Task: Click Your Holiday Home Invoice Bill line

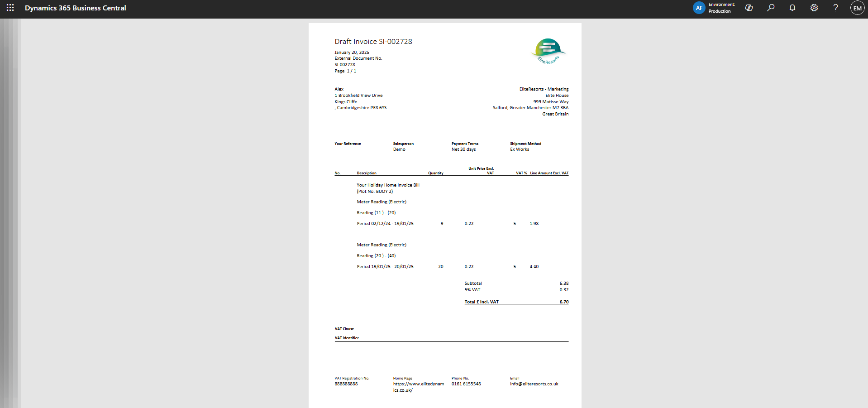Action: pos(388,185)
